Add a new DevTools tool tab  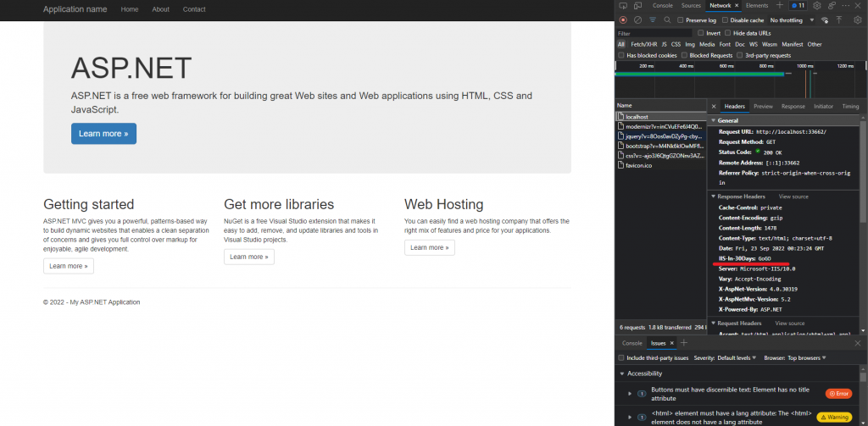[780, 6]
